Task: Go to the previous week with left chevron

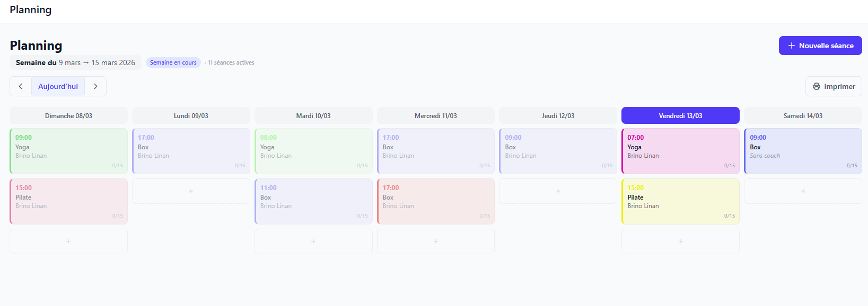Action: (21, 86)
